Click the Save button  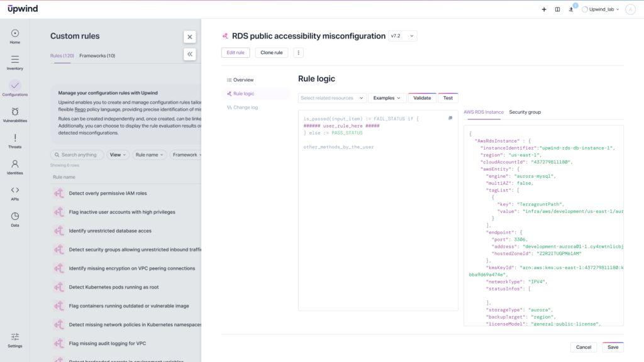(613, 347)
